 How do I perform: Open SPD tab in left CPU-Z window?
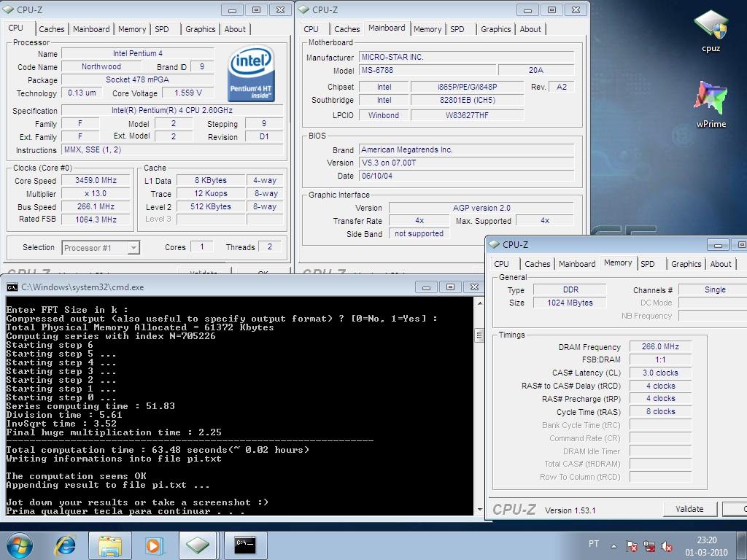pyautogui.click(x=162, y=29)
